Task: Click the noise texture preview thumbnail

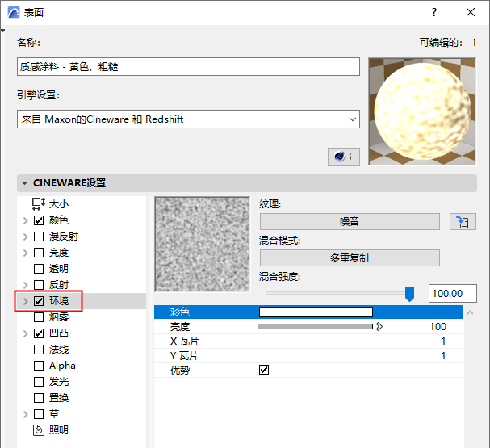Action: pyautogui.click(x=202, y=245)
